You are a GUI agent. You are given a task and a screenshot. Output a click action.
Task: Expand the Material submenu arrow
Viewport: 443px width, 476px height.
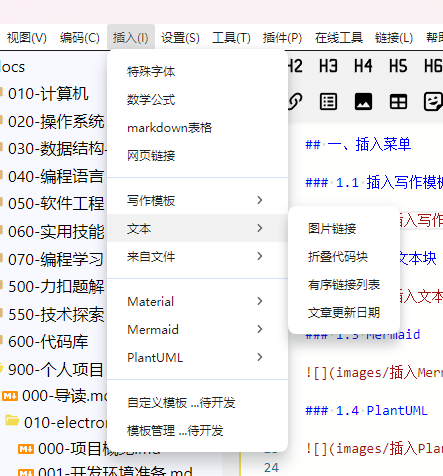click(260, 301)
